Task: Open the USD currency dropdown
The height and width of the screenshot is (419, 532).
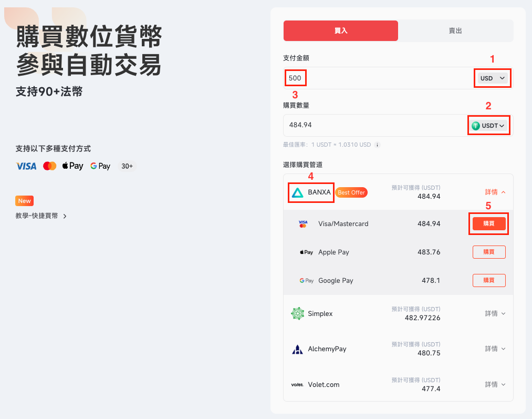Action: [x=493, y=78]
